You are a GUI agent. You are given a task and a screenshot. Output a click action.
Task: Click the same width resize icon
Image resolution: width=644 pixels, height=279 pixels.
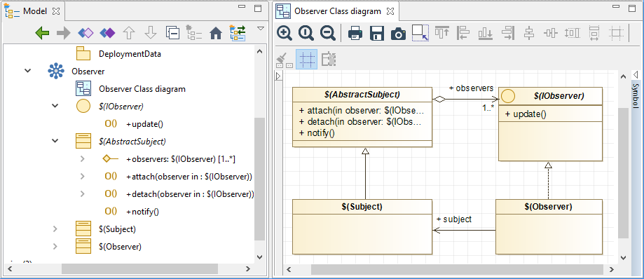pos(594,33)
